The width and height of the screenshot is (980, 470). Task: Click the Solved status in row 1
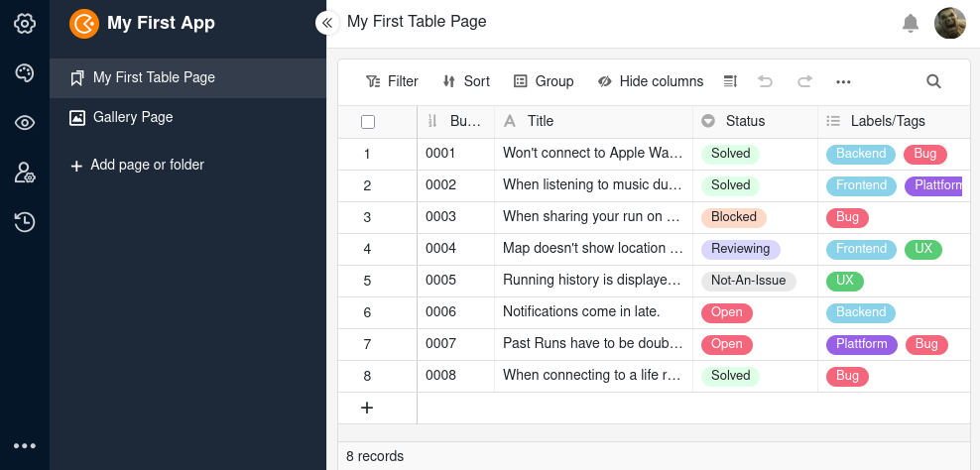(730, 154)
